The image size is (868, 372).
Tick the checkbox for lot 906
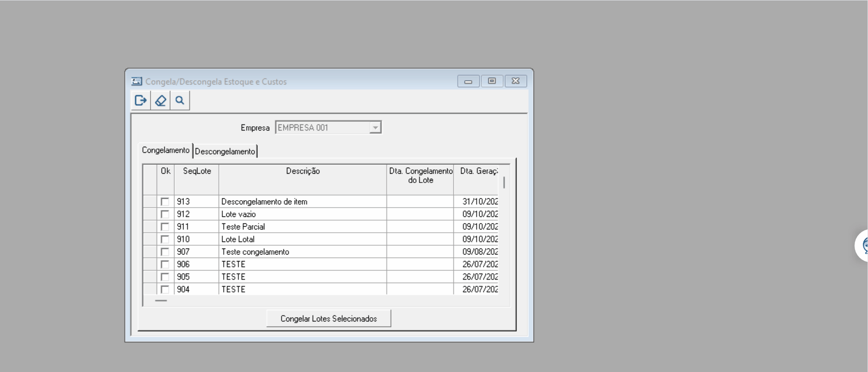(165, 264)
